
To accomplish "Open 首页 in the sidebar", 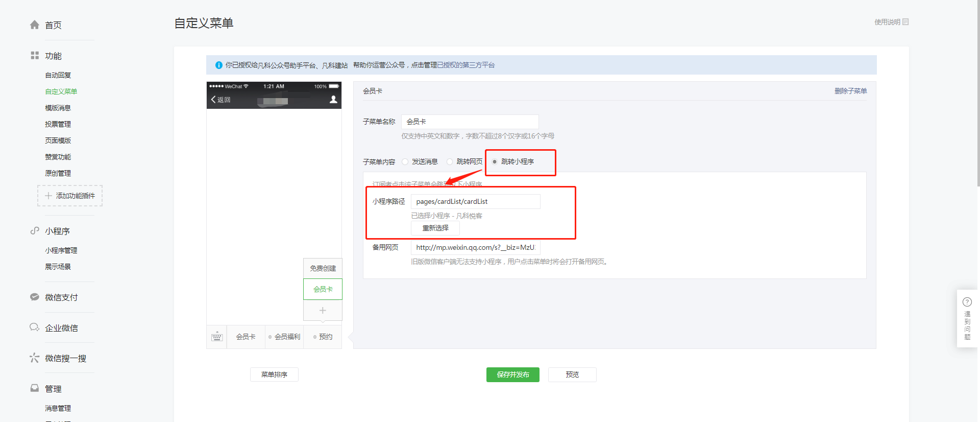I will (53, 25).
